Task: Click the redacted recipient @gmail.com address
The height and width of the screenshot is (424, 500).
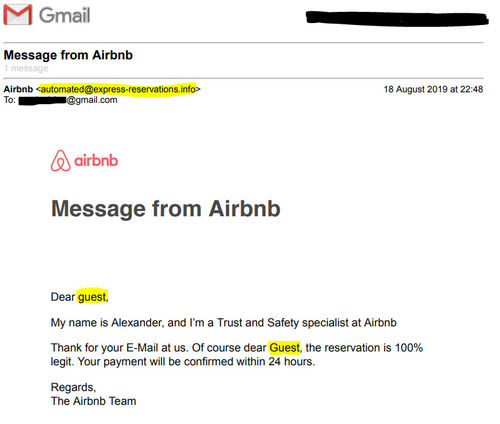Action: [x=68, y=100]
